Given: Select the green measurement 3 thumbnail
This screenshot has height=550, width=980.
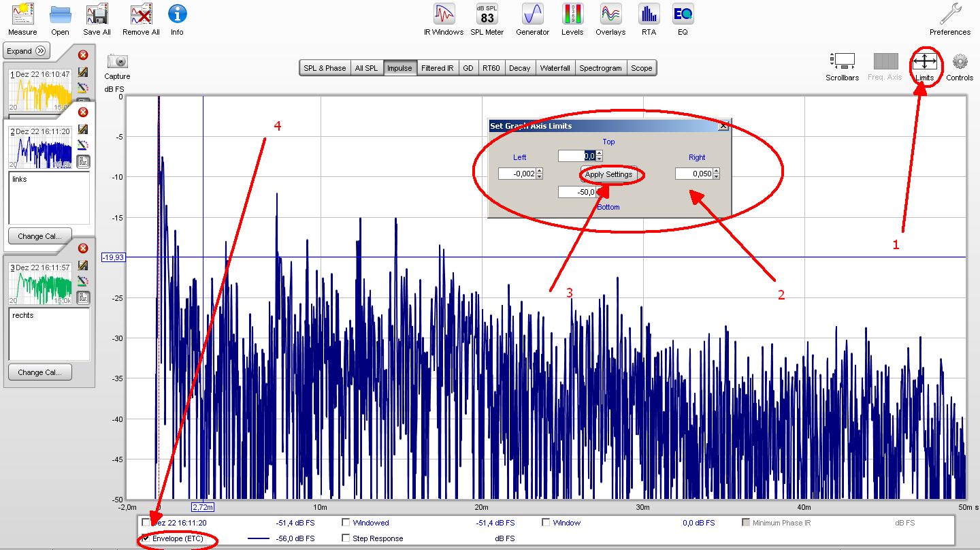Looking at the screenshot, I should [x=39, y=284].
